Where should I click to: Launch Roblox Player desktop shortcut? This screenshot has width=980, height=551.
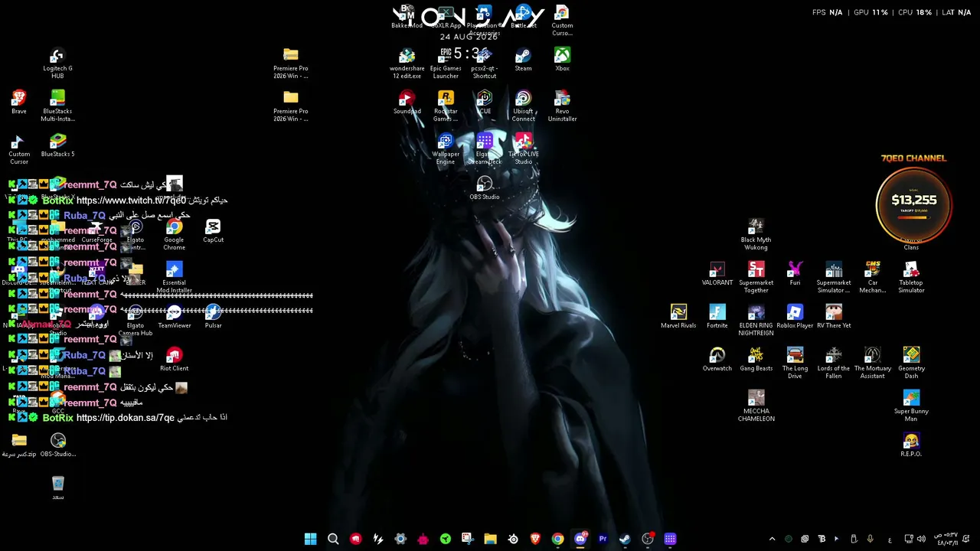click(x=795, y=317)
